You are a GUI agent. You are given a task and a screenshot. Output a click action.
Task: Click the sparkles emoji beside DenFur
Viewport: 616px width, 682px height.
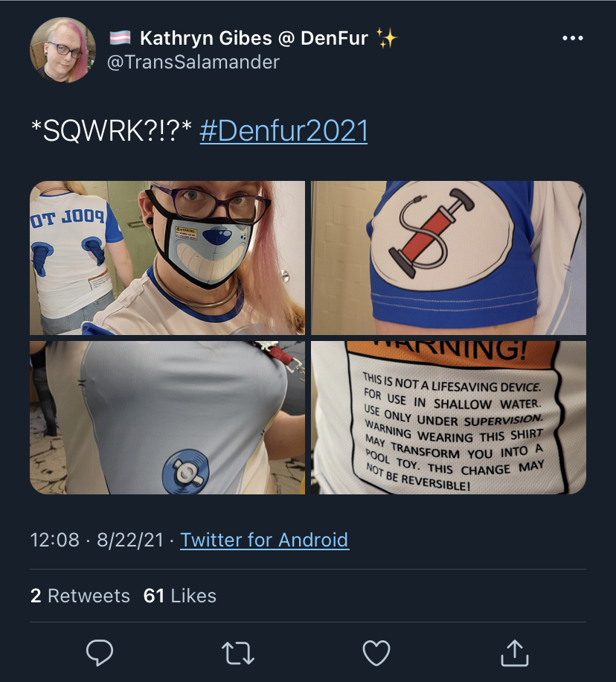(386, 38)
